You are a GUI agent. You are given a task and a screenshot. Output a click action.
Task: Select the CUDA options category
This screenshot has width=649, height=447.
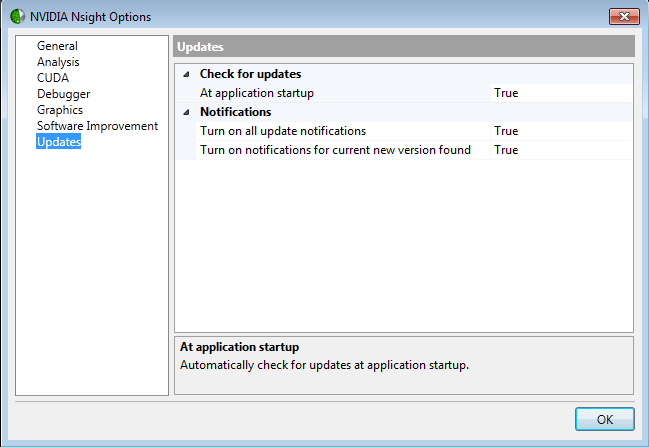[x=53, y=78]
